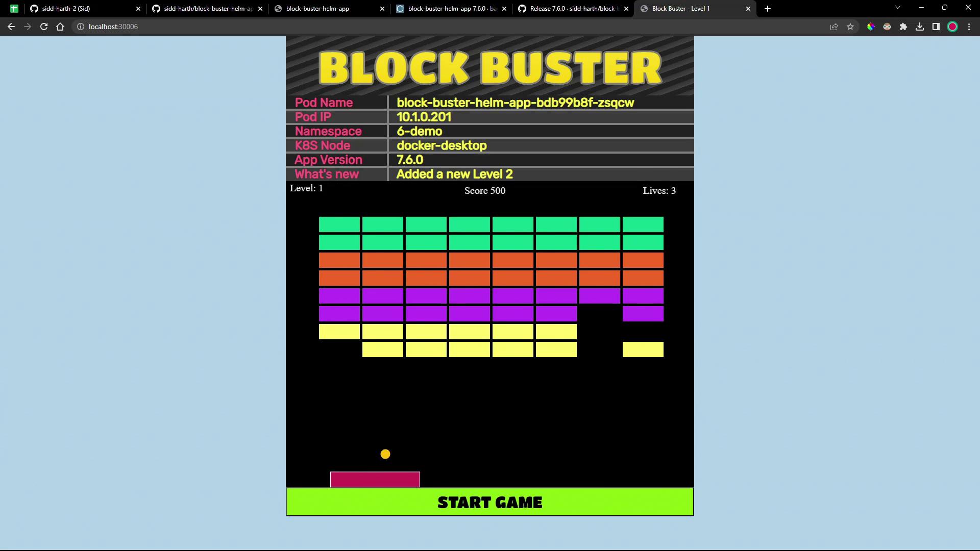
Task: Reload the Block Buster page
Action: tap(44, 27)
